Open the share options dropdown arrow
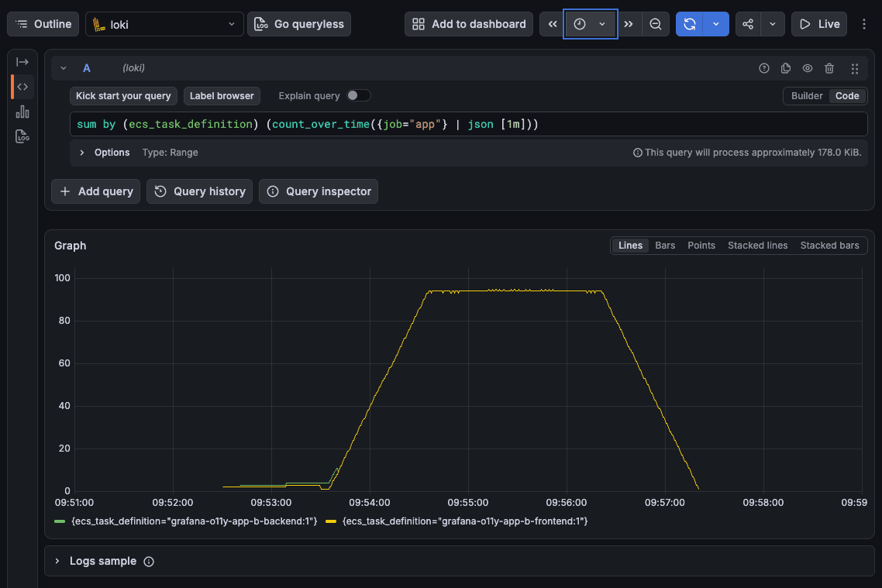Image resolution: width=882 pixels, height=588 pixels. pyautogui.click(x=773, y=24)
